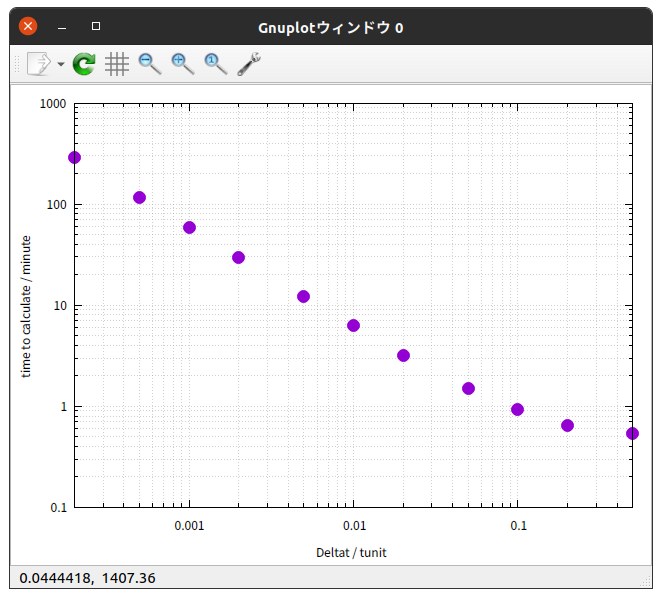Click the zoom in magnifier icon
Viewport: 662px width, 598px height.
[183, 64]
